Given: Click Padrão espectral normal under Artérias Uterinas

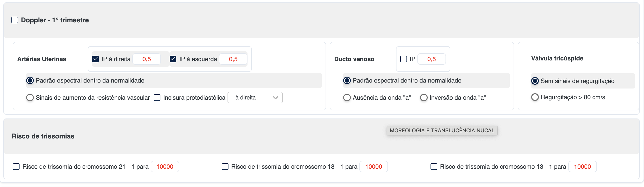Looking at the screenshot, I should (x=30, y=80).
